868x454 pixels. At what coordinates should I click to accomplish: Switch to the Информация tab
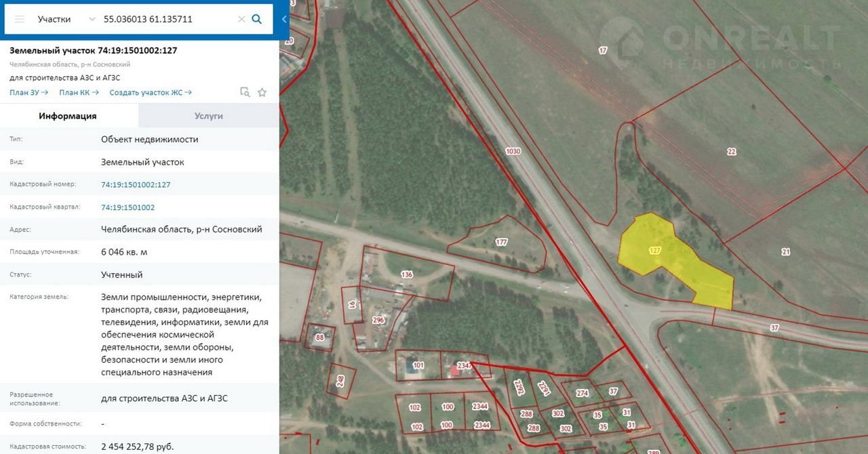click(68, 116)
